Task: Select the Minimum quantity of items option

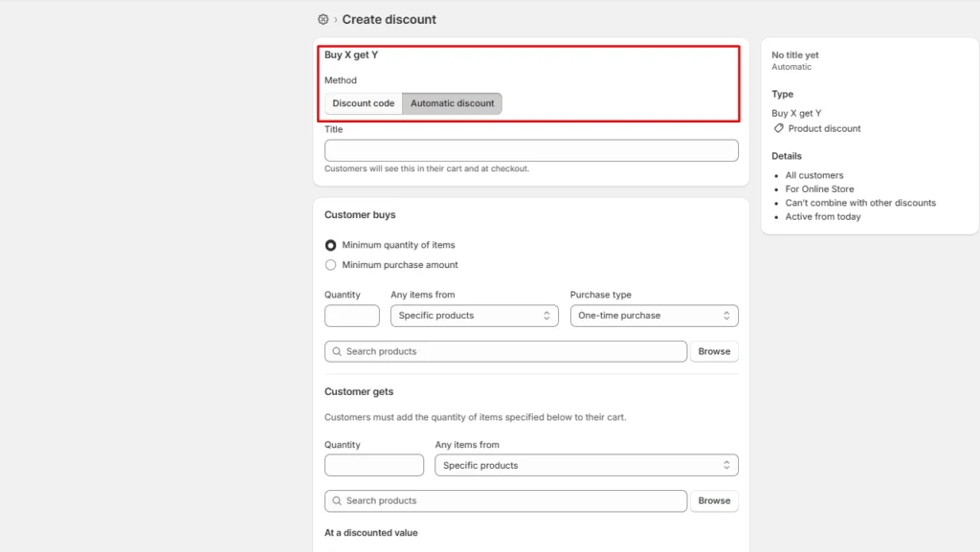Action: [x=330, y=245]
